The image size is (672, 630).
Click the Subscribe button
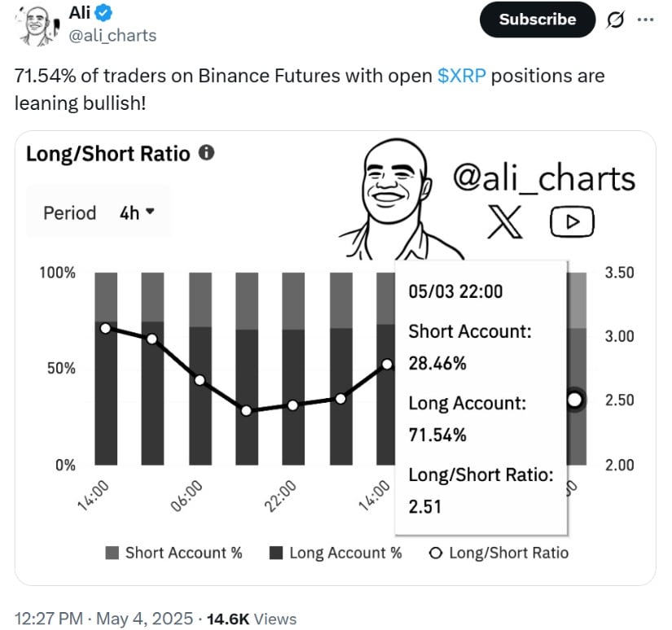537,20
